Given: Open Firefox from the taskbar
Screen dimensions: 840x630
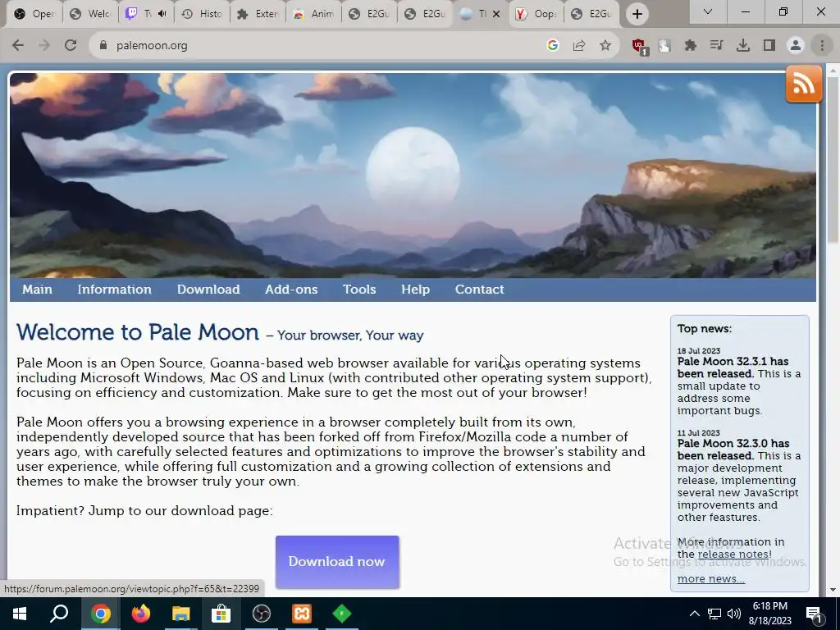Looking at the screenshot, I should point(141,614).
